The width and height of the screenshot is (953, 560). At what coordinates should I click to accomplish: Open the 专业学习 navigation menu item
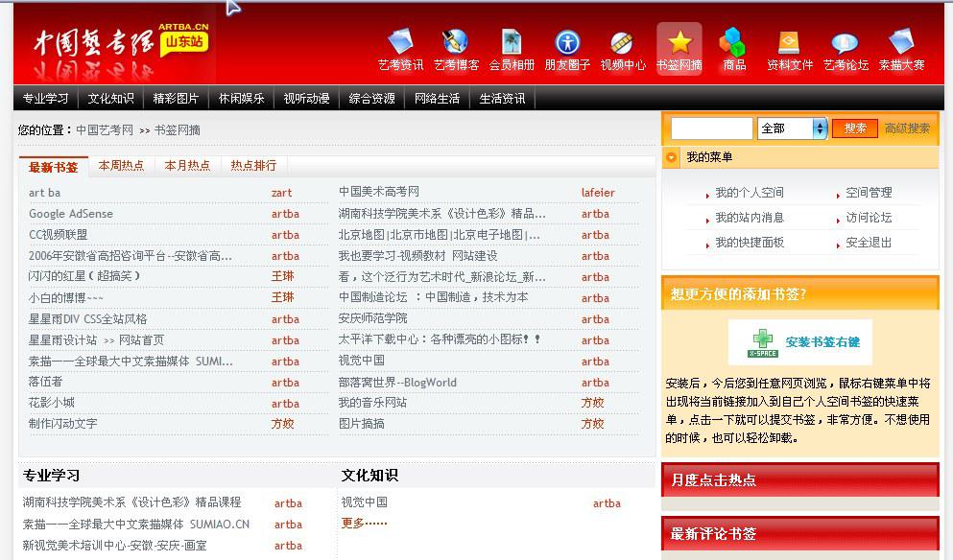pos(45,99)
